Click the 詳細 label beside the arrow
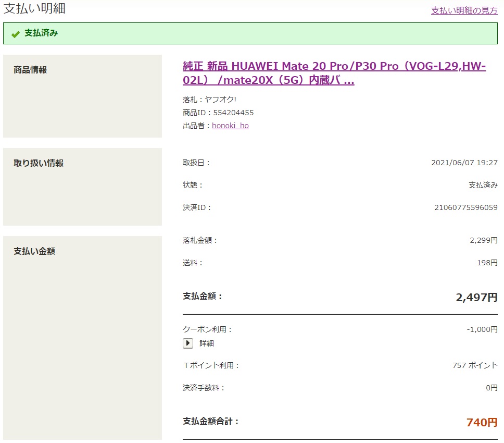The height and width of the screenshot is (443, 504). pyautogui.click(x=207, y=343)
